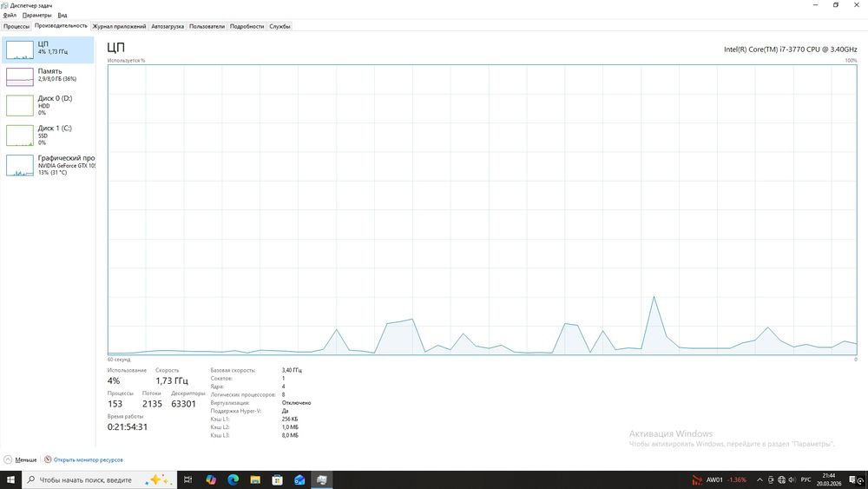Switch to the Процессы tab

16,26
